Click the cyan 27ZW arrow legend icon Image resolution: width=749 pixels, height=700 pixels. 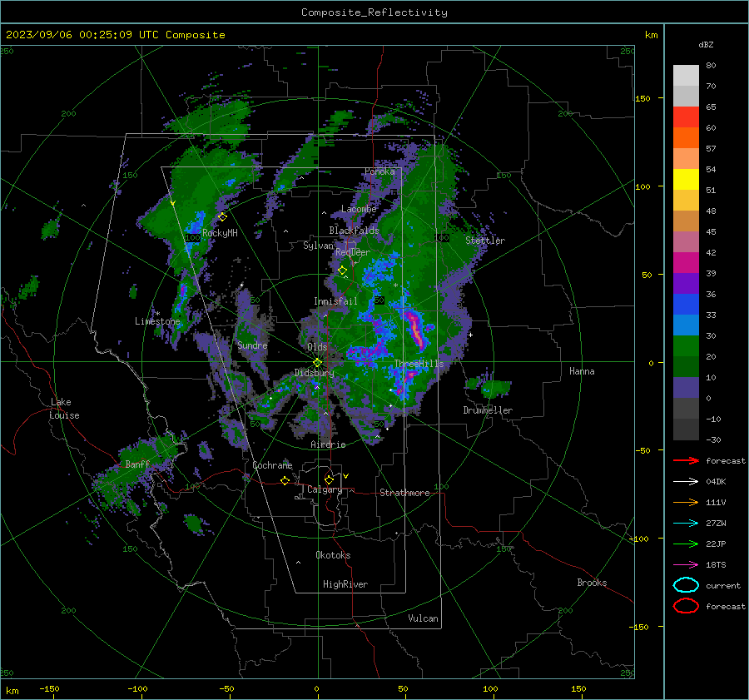pyautogui.click(x=686, y=523)
